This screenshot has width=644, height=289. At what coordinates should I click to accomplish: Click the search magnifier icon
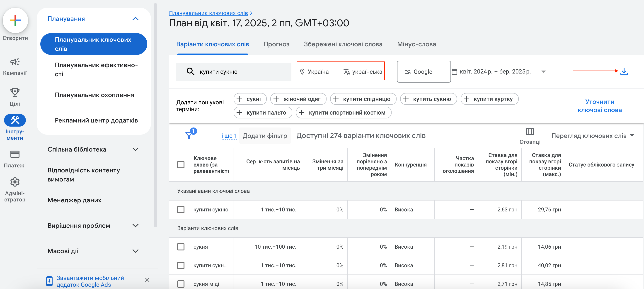coord(191,71)
